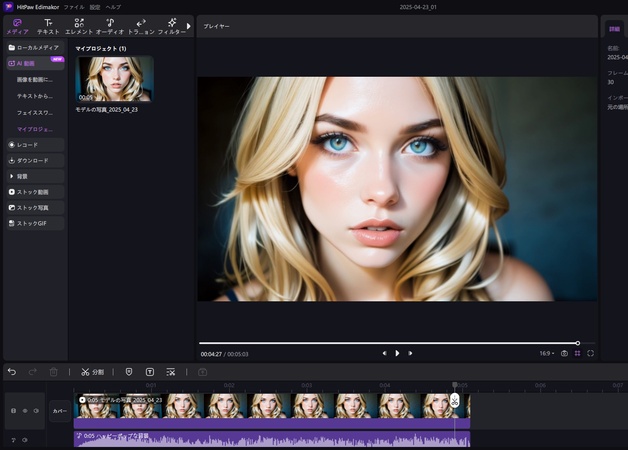
Task: Toggle mute on the audio track
Action: [25, 439]
